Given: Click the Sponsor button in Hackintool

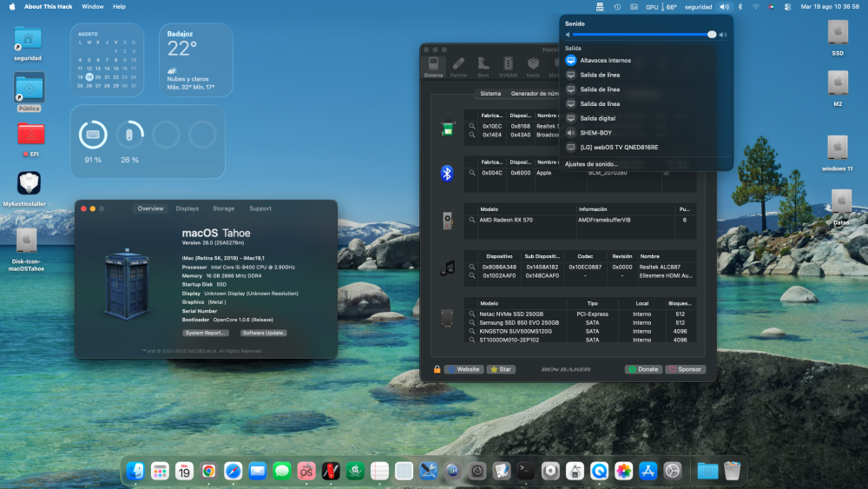Looking at the screenshot, I should coord(686,369).
